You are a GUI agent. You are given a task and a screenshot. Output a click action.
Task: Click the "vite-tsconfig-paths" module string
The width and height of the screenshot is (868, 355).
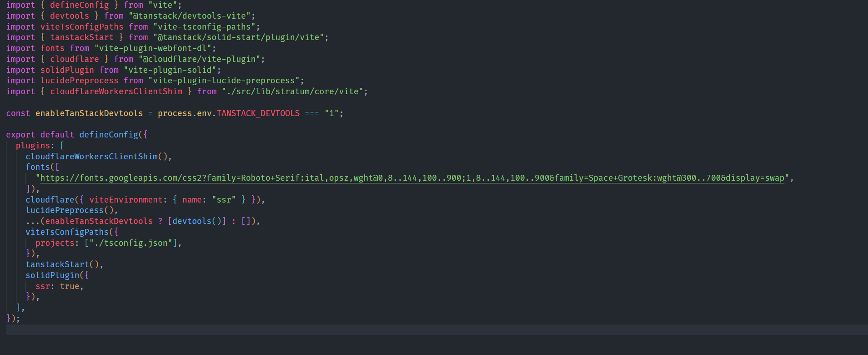pyautogui.click(x=204, y=27)
